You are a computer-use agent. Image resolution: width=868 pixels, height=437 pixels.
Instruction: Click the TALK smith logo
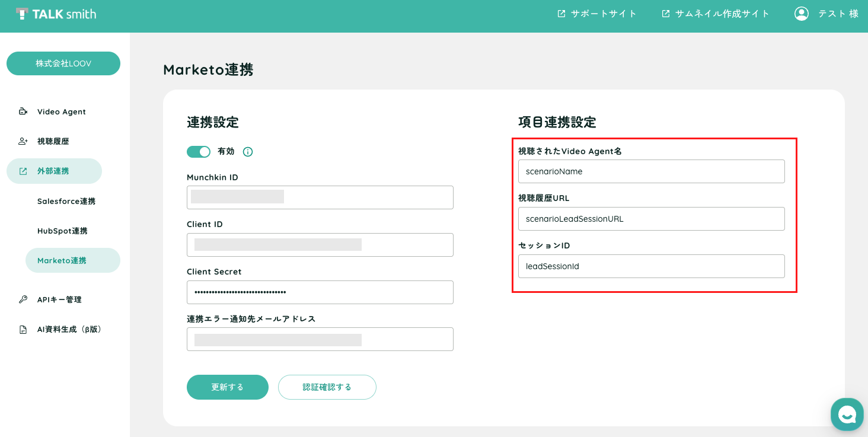[56, 14]
